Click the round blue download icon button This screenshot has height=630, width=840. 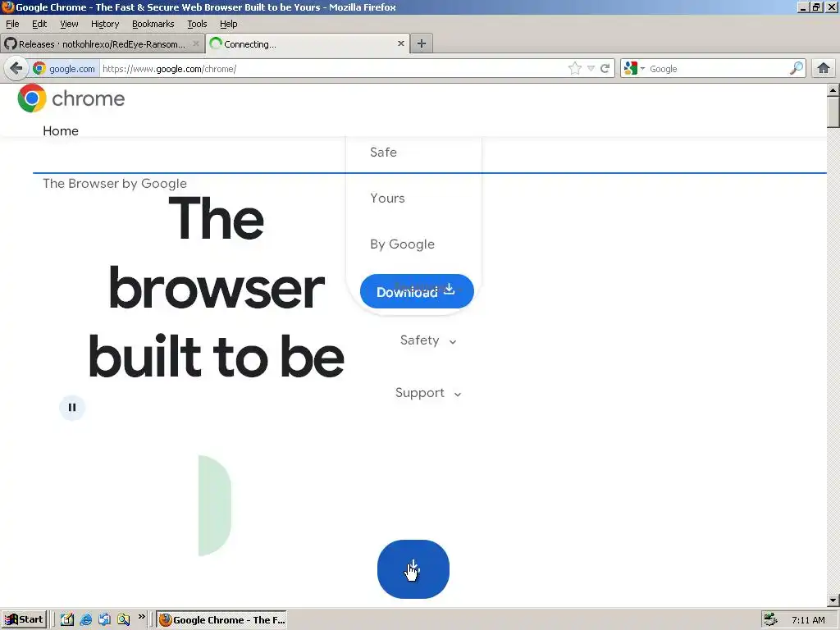pyautogui.click(x=413, y=569)
